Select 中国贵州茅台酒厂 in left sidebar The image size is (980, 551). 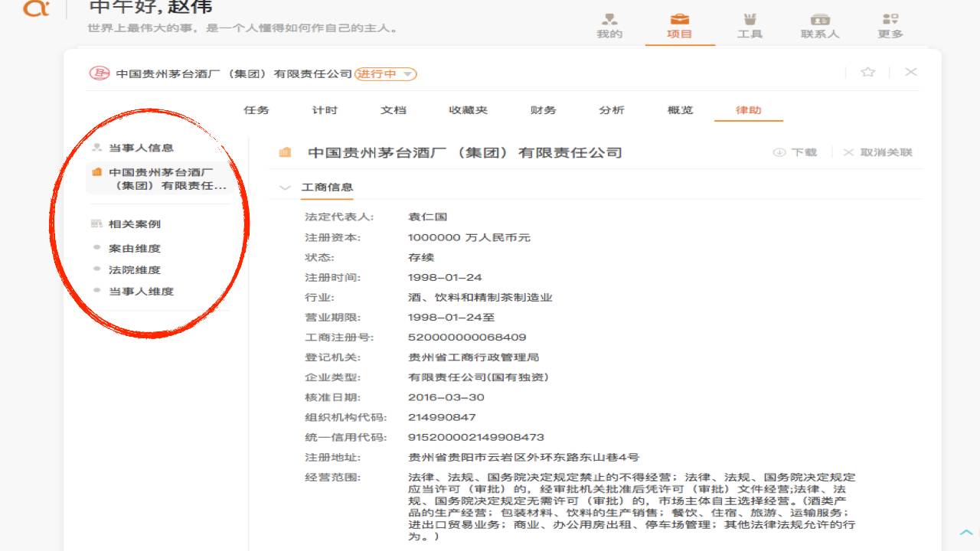[158, 179]
